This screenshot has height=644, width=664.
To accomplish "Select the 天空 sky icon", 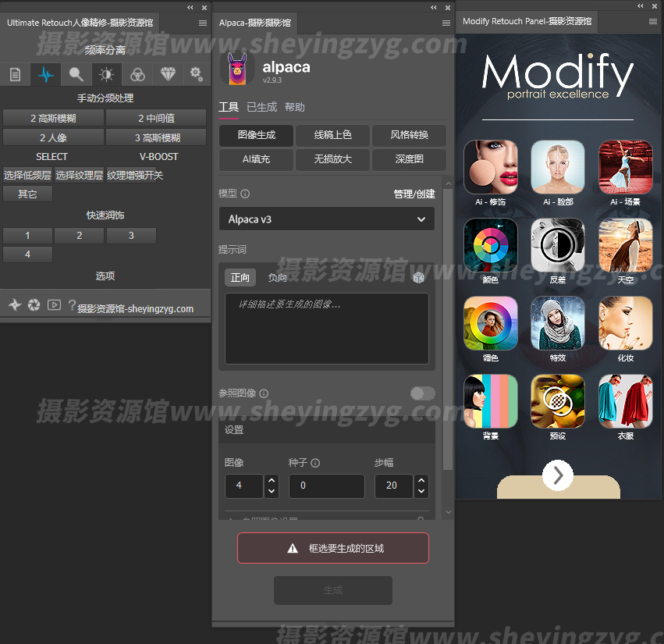I will coord(625,245).
